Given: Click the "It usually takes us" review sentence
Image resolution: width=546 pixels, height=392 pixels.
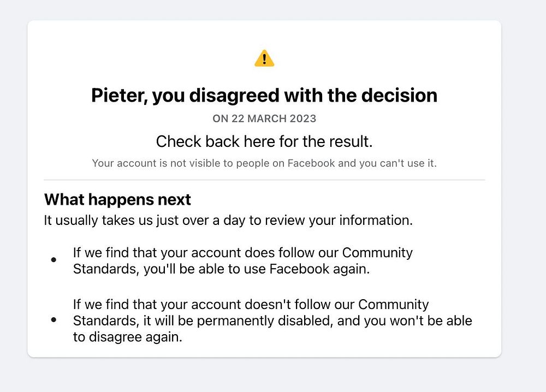Looking at the screenshot, I should pyautogui.click(x=227, y=221).
